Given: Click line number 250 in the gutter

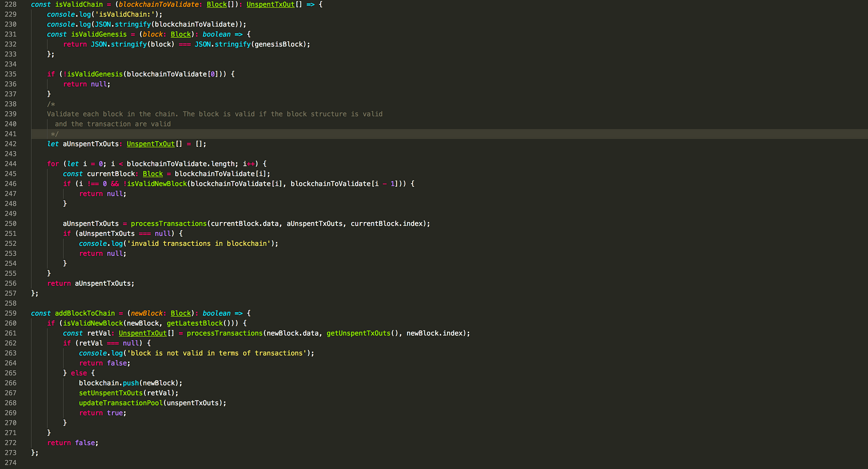Looking at the screenshot, I should point(10,224).
